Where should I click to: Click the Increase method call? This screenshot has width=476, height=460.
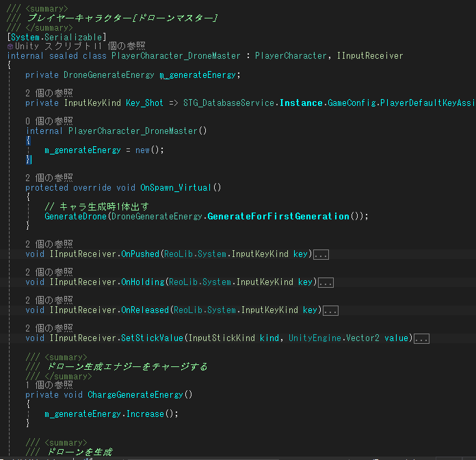point(145,414)
